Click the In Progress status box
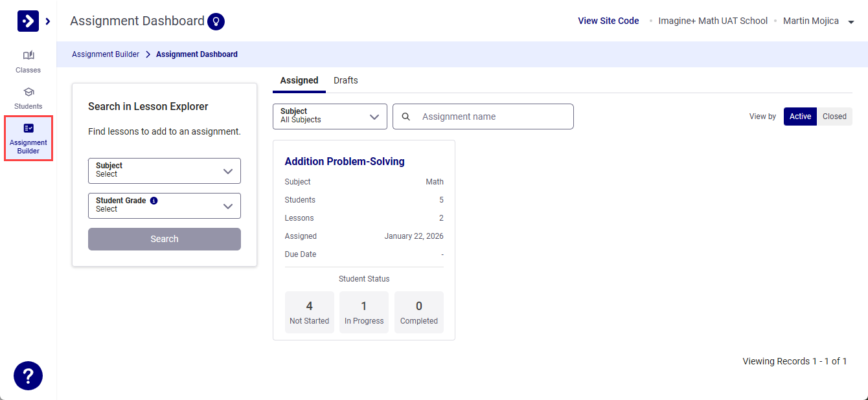This screenshot has width=868, height=400. 364,312
